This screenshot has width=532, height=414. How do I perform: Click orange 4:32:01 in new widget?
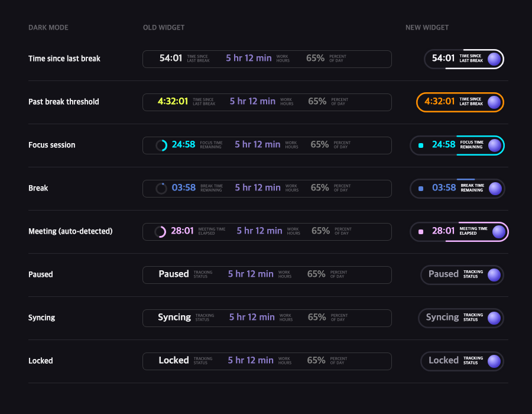point(439,102)
